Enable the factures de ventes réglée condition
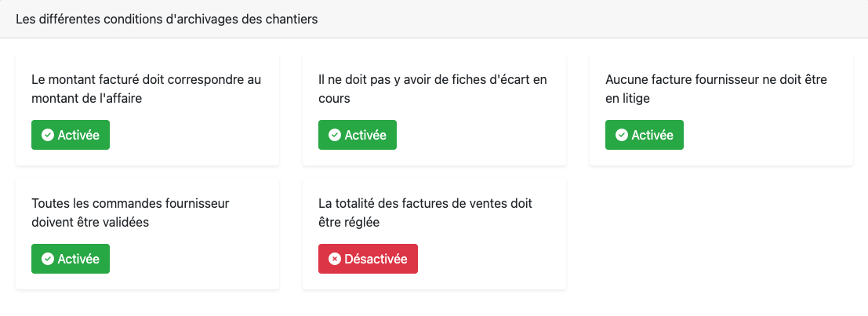Screen dimensions: 868x316 pos(368,259)
